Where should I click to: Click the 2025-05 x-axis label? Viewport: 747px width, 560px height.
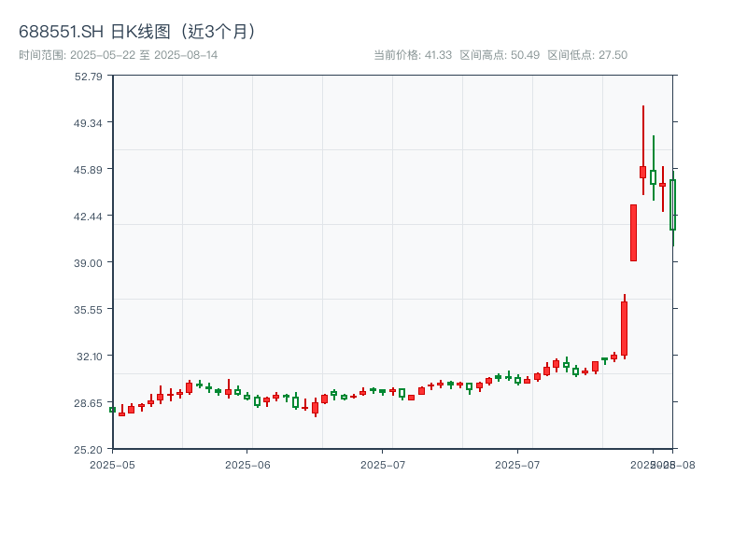point(112,465)
